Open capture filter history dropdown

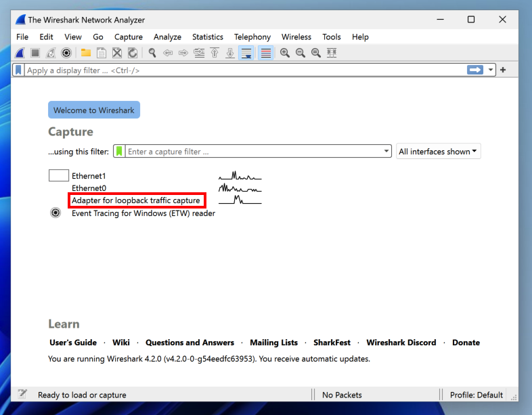point(386,151)
